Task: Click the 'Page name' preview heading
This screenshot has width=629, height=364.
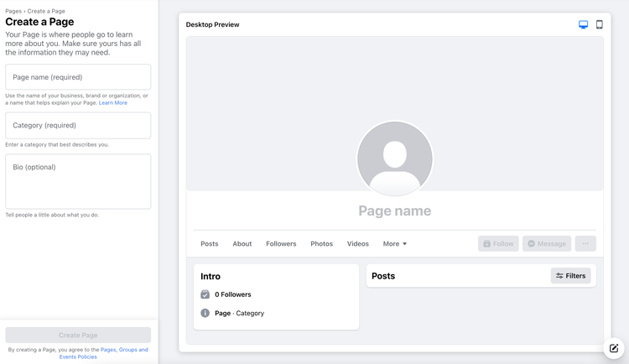Action: click(x=395, y=211)
